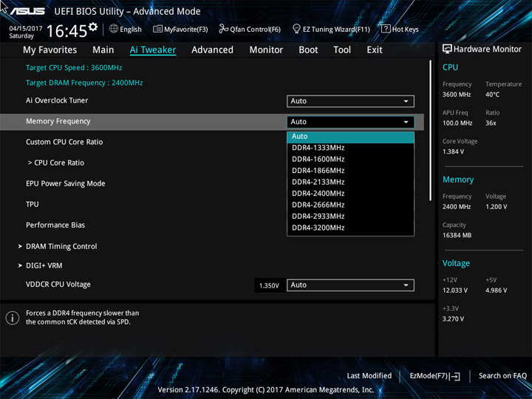Open the Monitor tab
Viewport: 532px width, 399px height.
(266, 50)
